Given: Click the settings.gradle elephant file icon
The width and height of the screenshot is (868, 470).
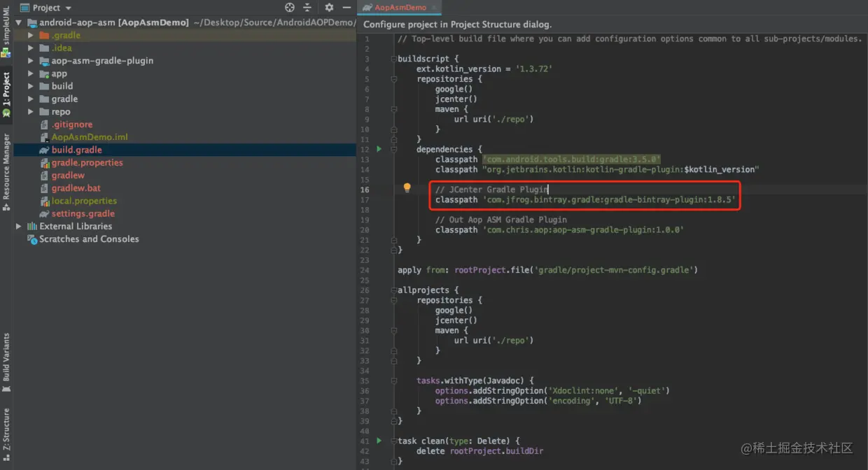Looking at the screenshot, I should coord(44,213).
